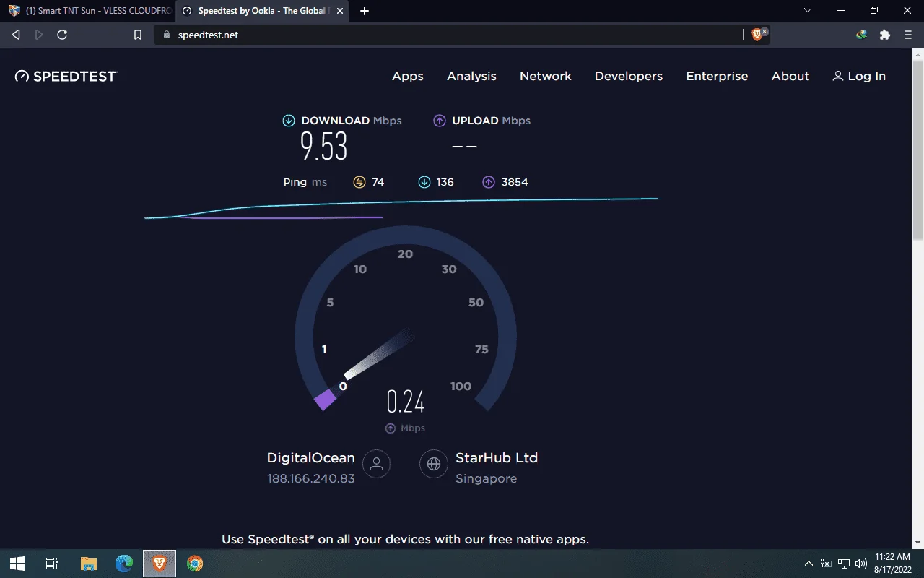Image resolution: width=924 pixels, height=578 pixels.
Task: Open the About menu
Action: pyautogui.click(x=790, y=76)
